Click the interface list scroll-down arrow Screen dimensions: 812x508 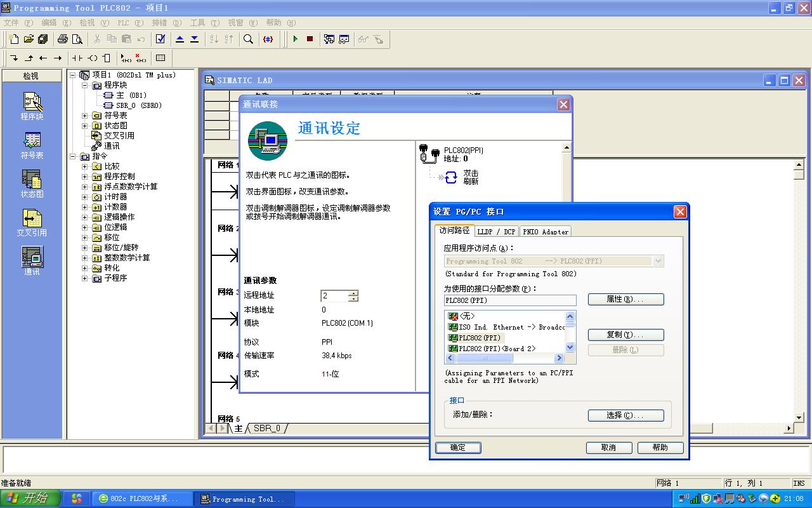pos(570,347)
